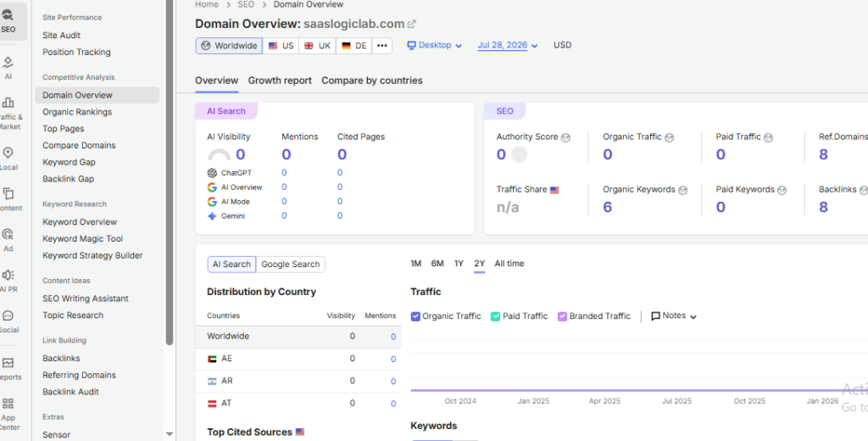Open the Content section icon
The width and height of the screenshot is (868, 441).
pyautogui.click(x=8, y=193)
